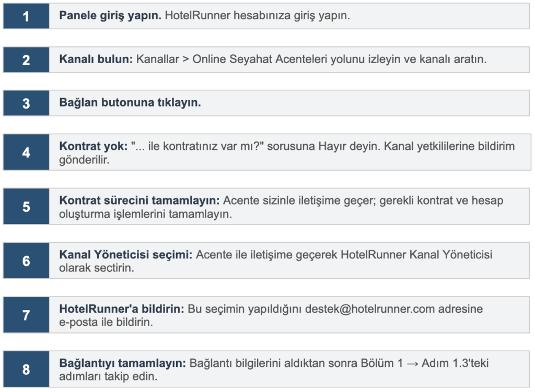535x392 pixels.
Task: Select the step 8 number badge
Action: pyautogui.click(x=26, y=370)
